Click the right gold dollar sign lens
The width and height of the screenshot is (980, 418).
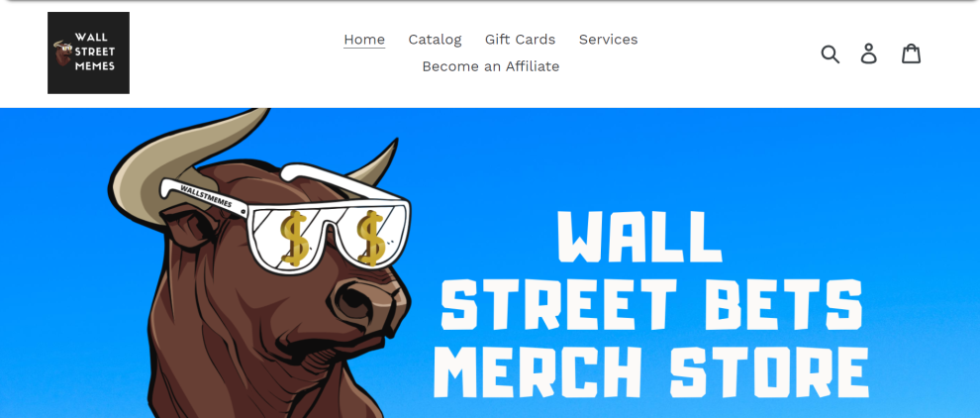(x=370, y=237)
